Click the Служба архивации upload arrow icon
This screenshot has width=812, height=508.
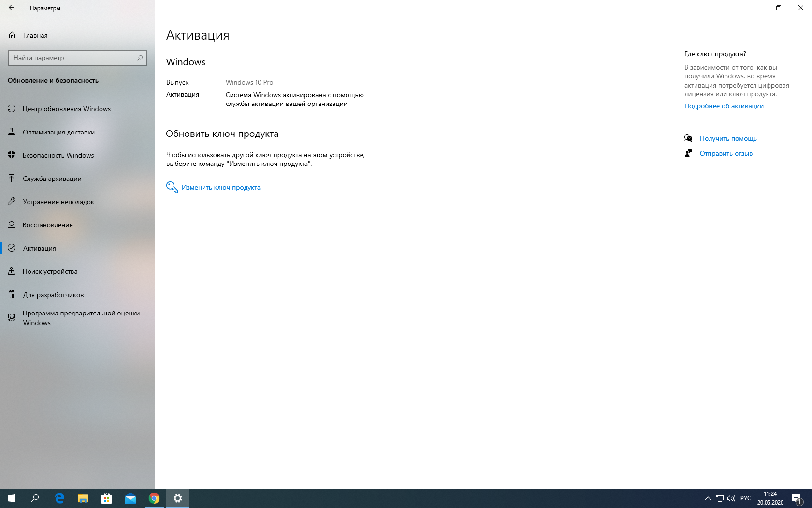coord(12,179)
